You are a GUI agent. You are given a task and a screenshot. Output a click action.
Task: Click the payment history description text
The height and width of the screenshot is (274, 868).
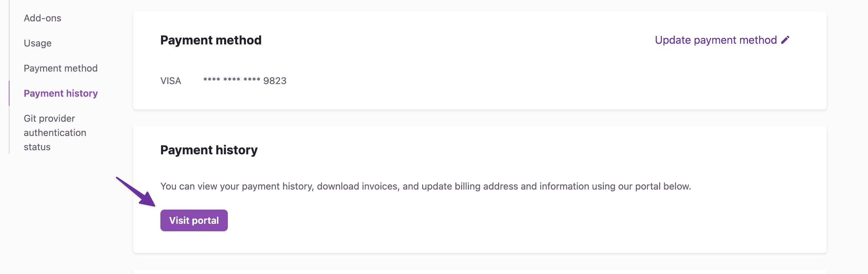[426, 186]
